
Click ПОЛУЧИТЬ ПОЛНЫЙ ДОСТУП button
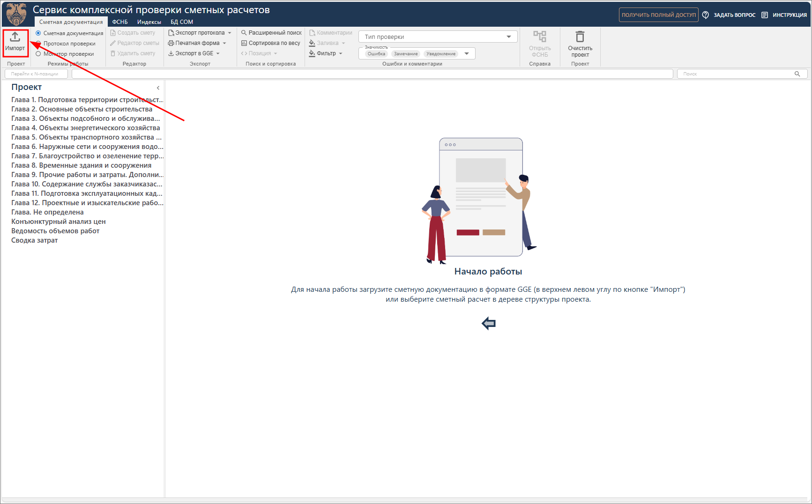click(658, 15)
